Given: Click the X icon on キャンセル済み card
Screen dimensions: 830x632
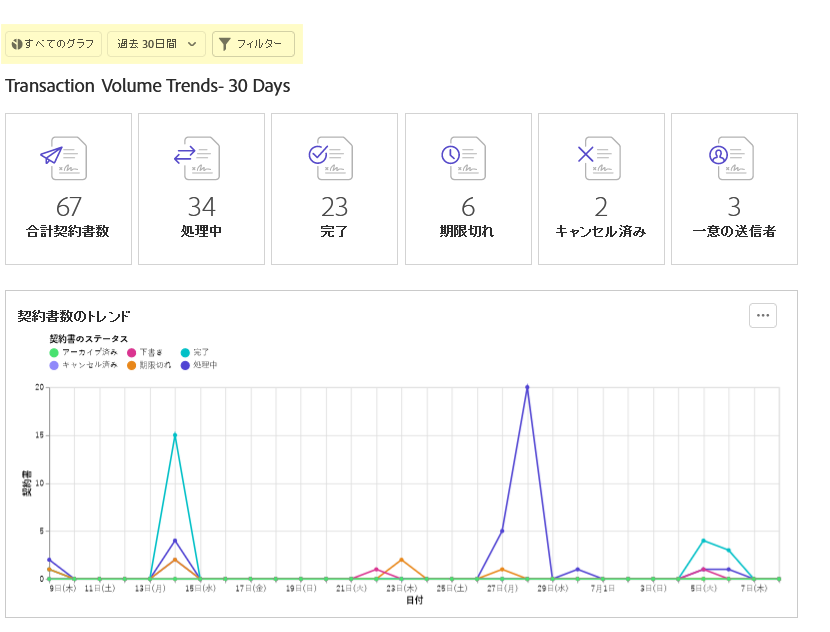Looking at the screenshot, I should (x=585, y=154).
